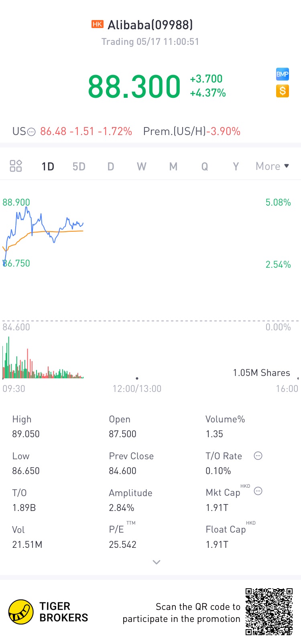Select the 1D chart tab
This screenshot has width=301, height=644.
(x=48, y=167)
